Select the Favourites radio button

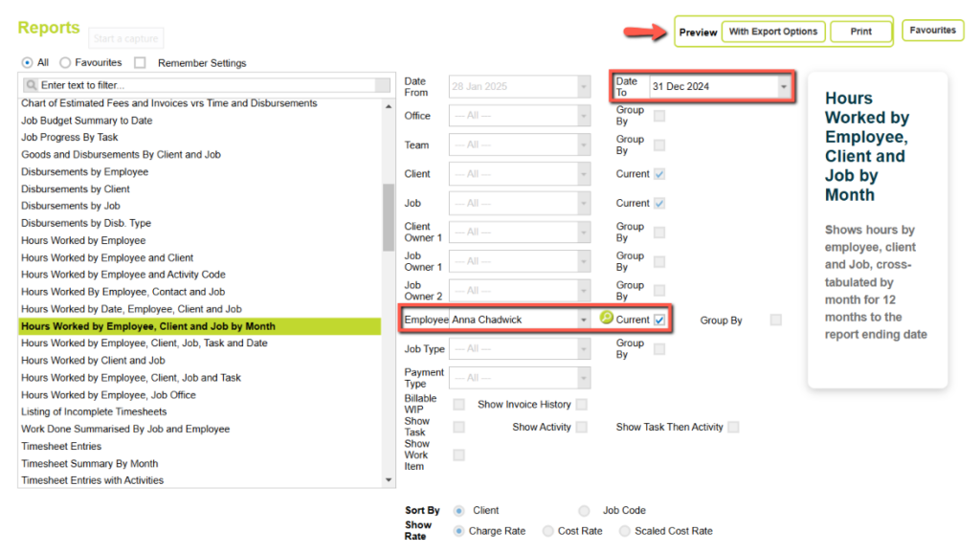pos(65,63)
